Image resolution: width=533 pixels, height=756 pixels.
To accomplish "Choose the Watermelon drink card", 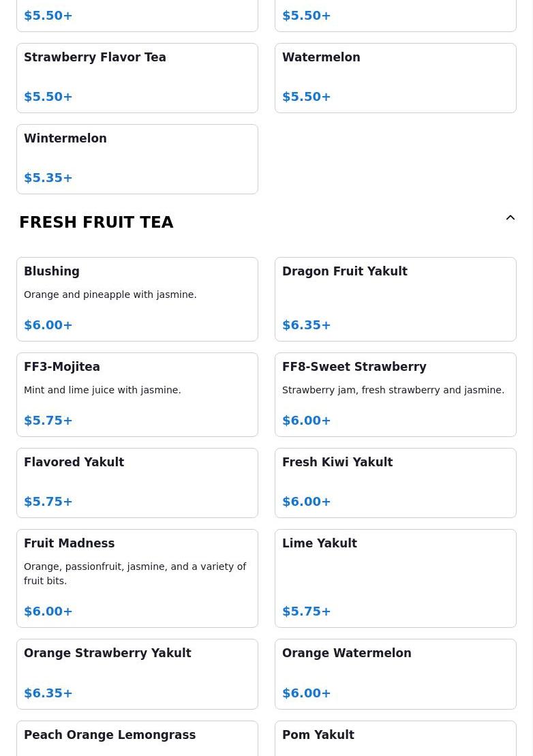I will pos(395,78).
